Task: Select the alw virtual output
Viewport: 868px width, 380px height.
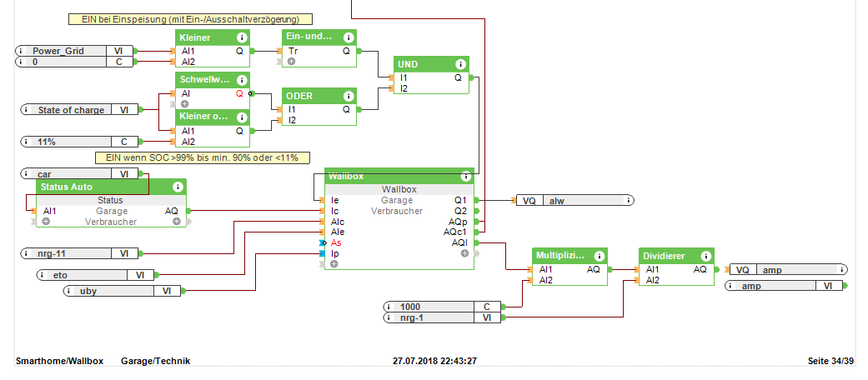Action: 575,201
